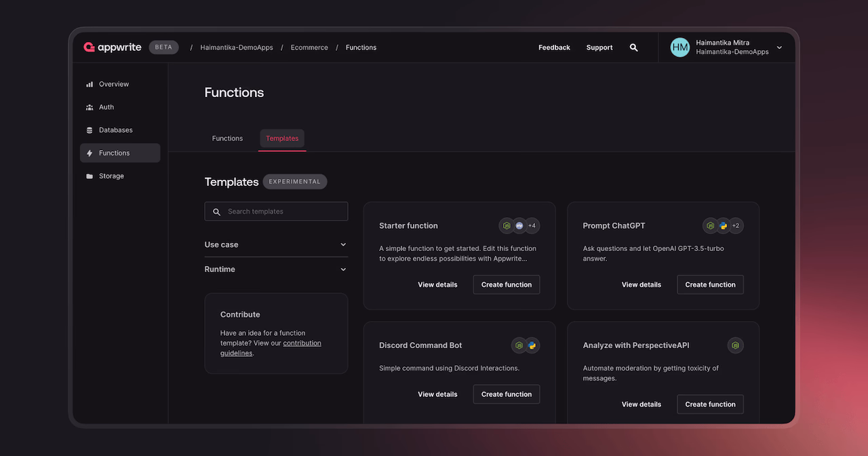
Task: Click Node.js icon on Discord Command Bot card
Action: pyautogui.click(x=519, y=345)
